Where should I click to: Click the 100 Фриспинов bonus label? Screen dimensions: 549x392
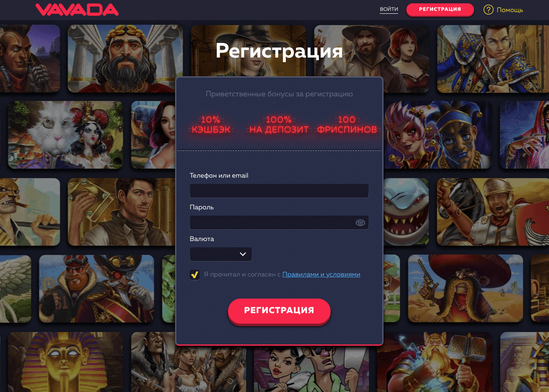click(347, 125)
